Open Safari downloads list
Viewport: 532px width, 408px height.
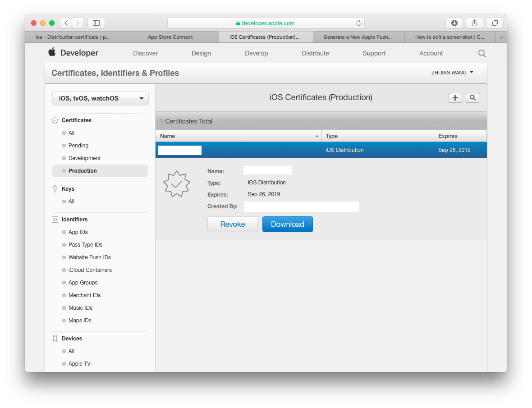[454, 23]
